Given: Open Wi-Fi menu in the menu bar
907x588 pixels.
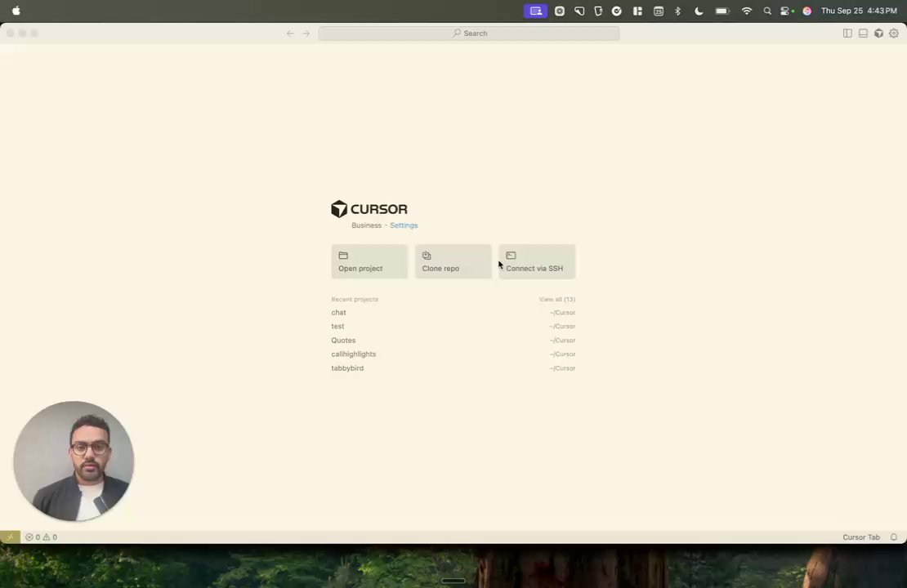Looking at the screenshot, I should pos(747,11).
